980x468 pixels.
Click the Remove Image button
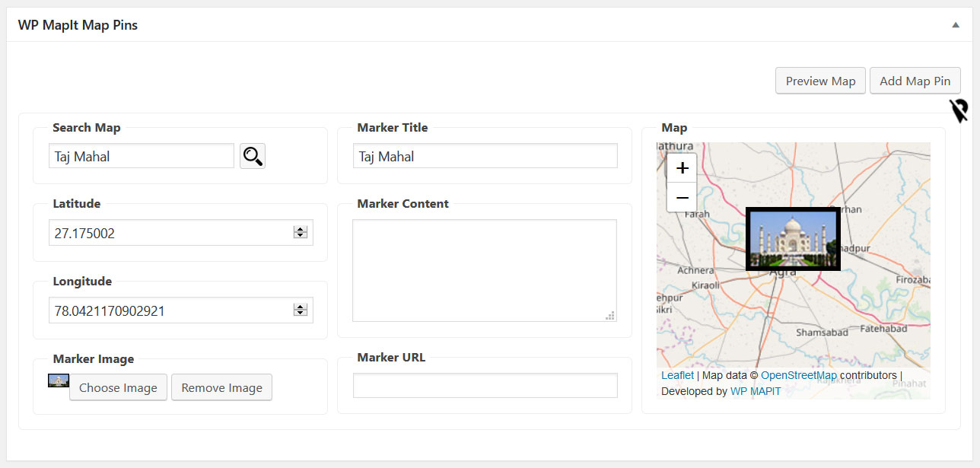coord(221,387)
